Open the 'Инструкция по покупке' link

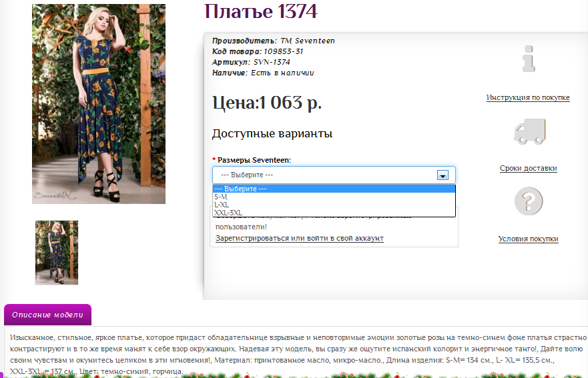click(x=528, y=98)
